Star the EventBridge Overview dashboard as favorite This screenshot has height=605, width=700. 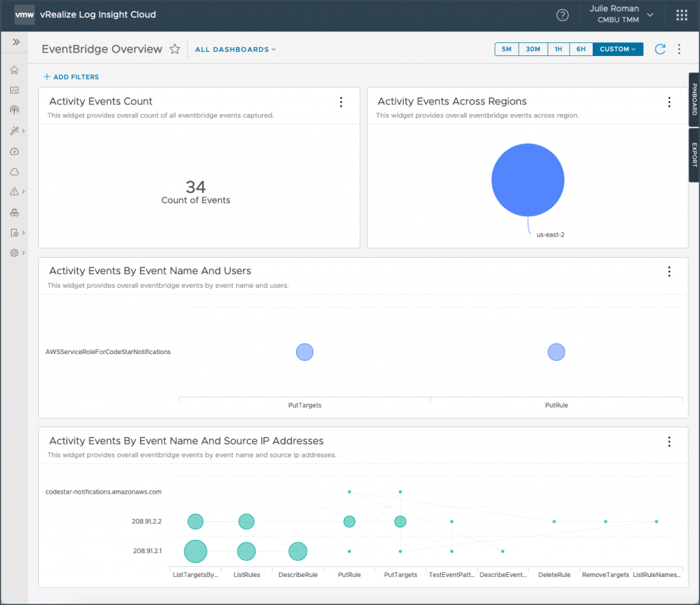175,49
